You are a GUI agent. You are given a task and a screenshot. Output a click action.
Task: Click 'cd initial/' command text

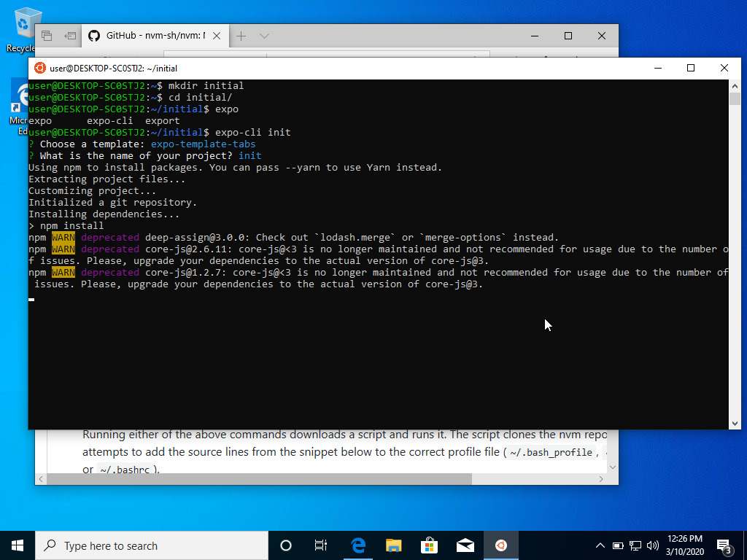[201, 97]
